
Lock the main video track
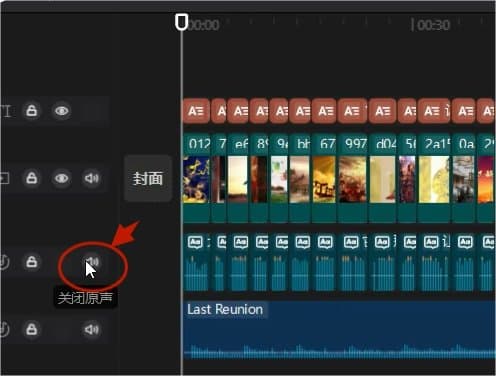[x=32, y=178]
